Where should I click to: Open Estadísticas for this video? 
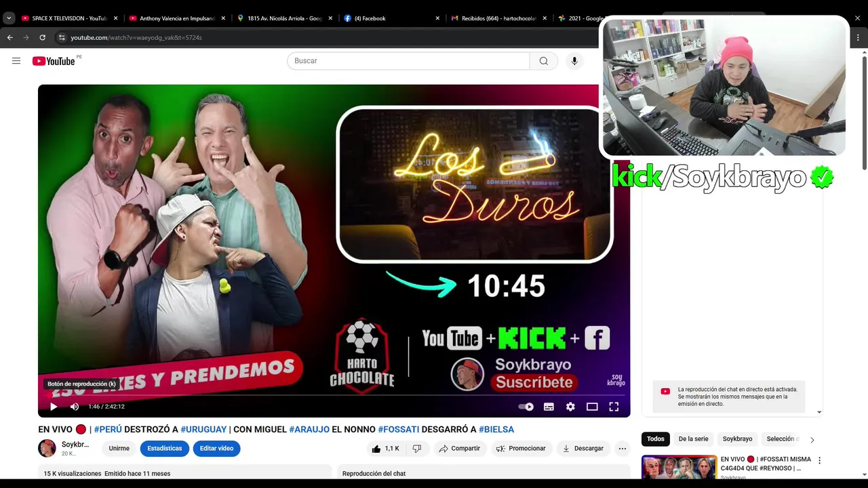point(165,449)
